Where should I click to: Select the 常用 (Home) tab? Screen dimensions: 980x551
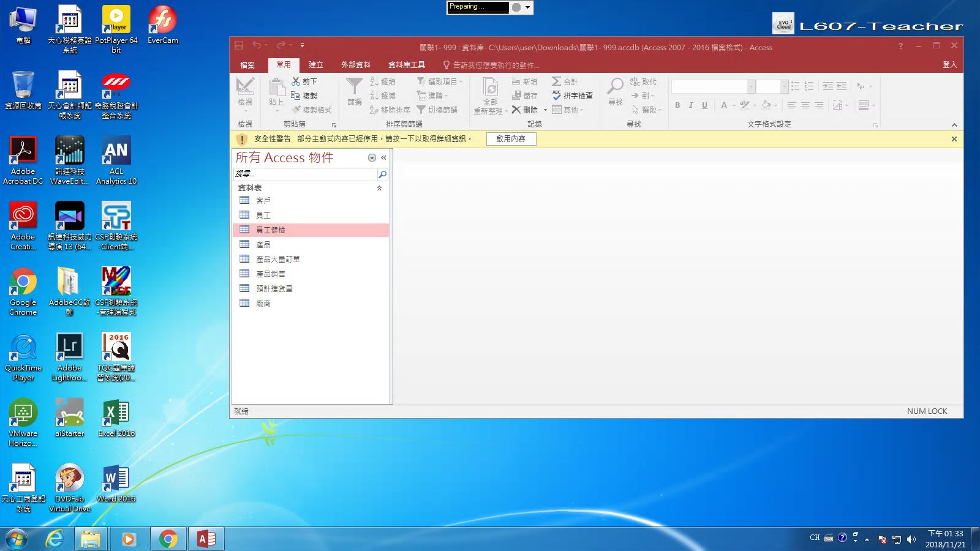pyautogui.click(x=284, y=65)
